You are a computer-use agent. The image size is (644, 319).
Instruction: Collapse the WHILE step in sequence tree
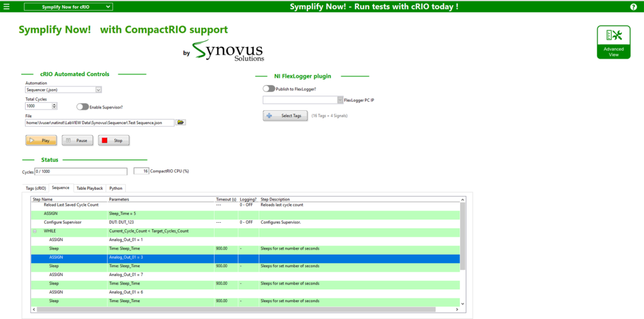[34, 231]
